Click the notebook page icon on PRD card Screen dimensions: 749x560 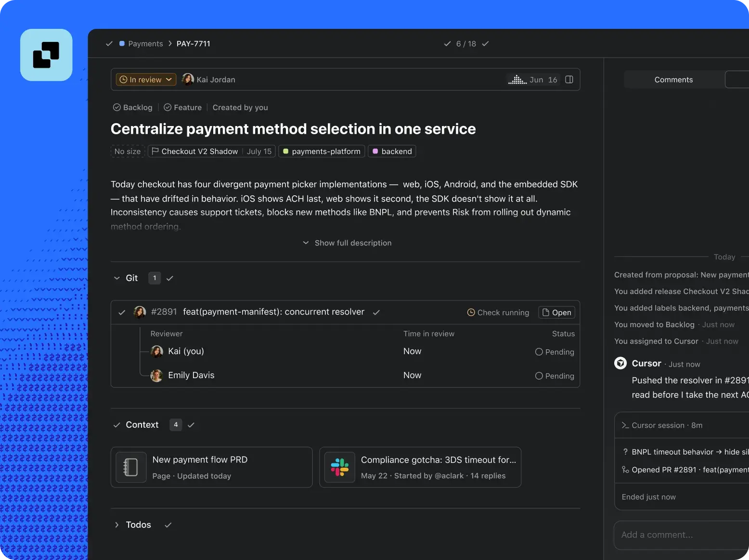131,467
